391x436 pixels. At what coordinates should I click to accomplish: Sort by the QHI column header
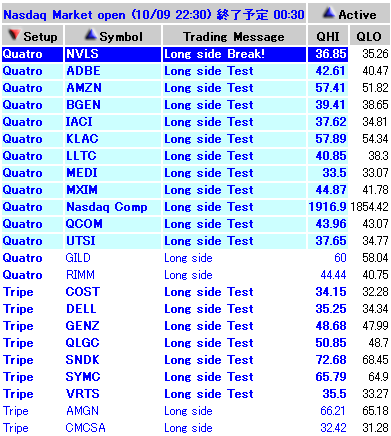click(x=328, y=36)
